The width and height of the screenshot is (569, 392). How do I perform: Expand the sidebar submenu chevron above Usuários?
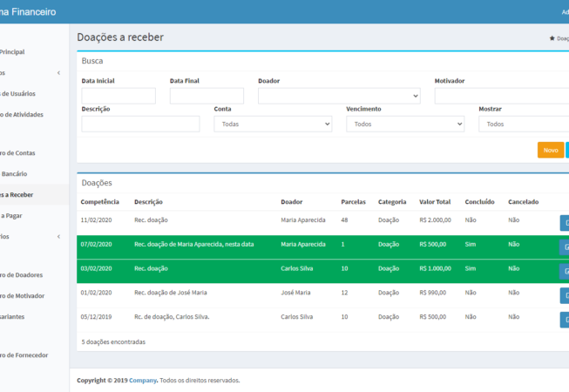tap(58, 73)
